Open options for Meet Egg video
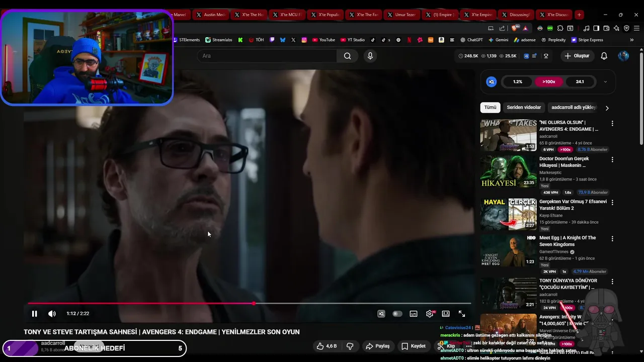Screen dimensions: 644x362 click(612, 238)
